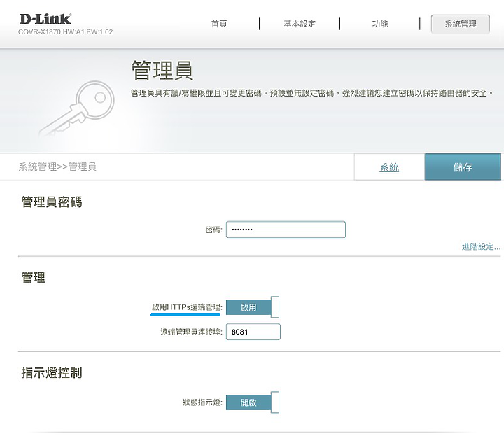Open the 功能 menu
504x436 pixels.
380,24
